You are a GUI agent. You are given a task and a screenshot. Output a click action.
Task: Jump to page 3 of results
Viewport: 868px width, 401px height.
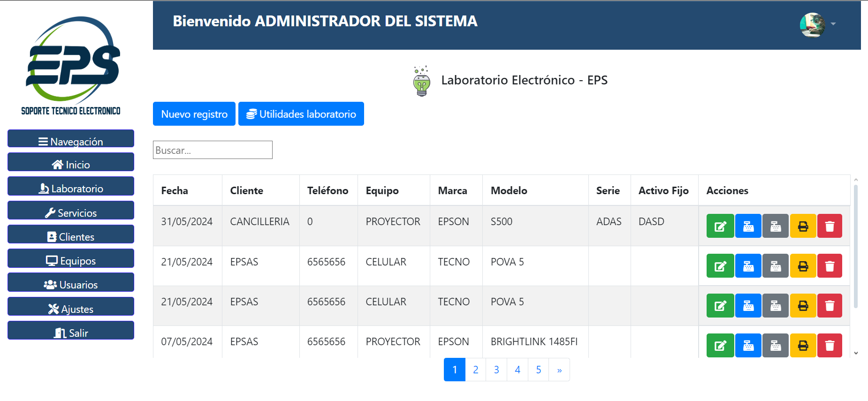pos(496,370)
